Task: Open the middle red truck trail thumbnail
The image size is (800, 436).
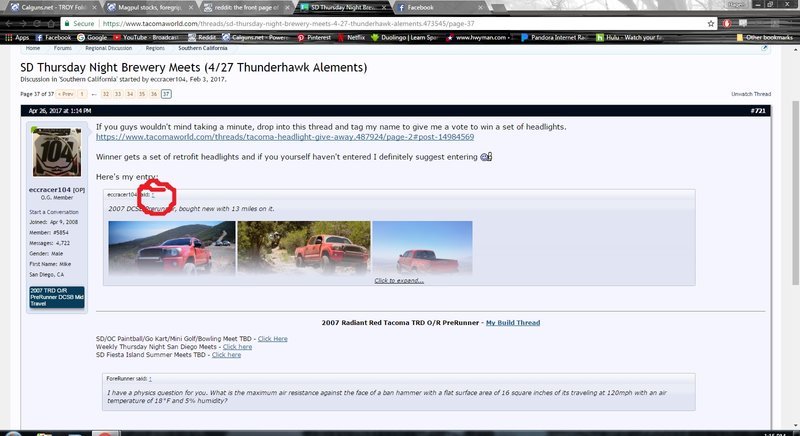Action: click(x=304, y=248)
